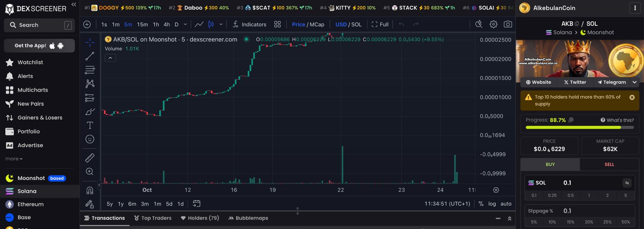
Task: Expand the more sidebar menu
Action: (x=14, y=159)
